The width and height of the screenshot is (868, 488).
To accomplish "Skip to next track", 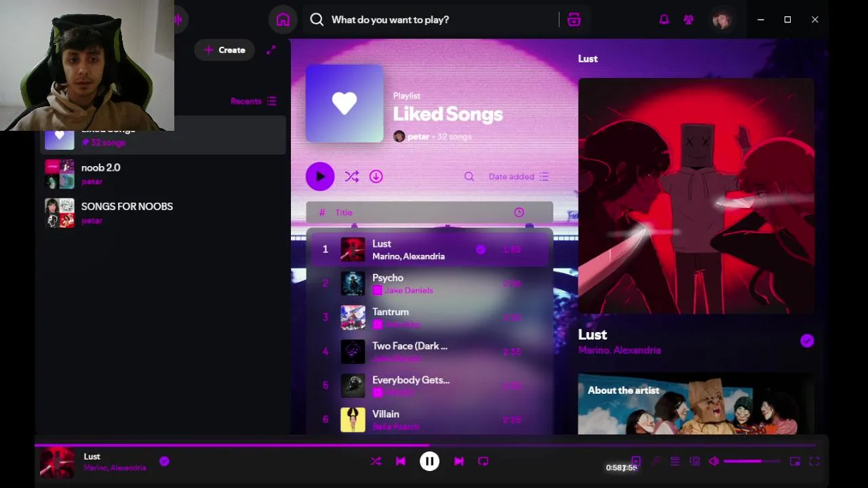I will 458,462.
